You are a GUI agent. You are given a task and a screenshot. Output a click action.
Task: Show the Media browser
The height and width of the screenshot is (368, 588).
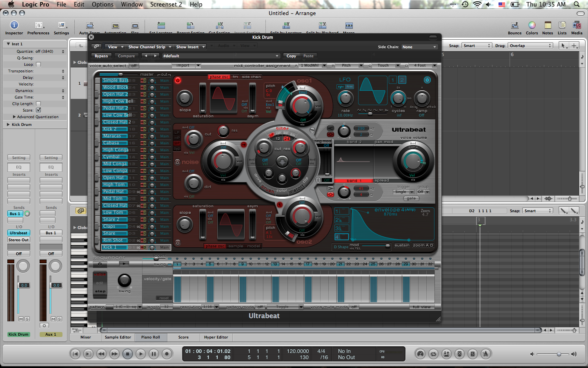pos(577,25)
